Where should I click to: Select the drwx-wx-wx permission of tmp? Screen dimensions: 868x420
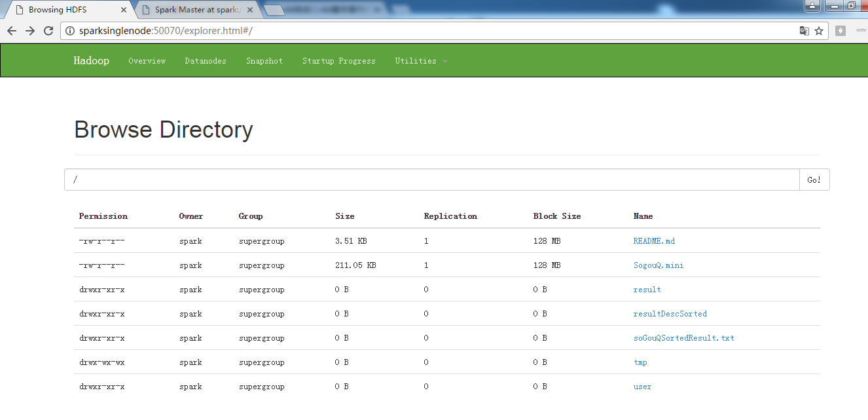click(x=102, y=362)
